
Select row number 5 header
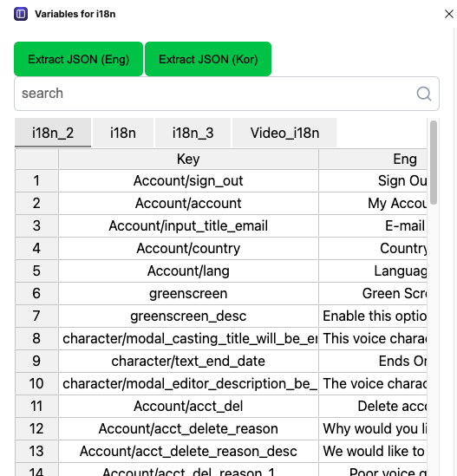[x=36, y=271]
